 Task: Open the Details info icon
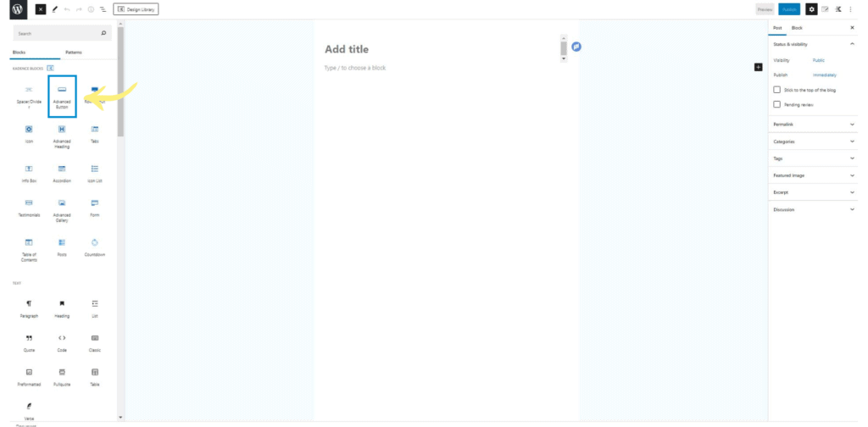91,9
